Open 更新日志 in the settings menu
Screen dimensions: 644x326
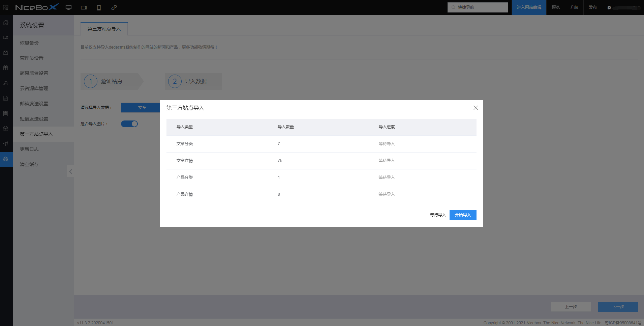click(x=43, y=149)
